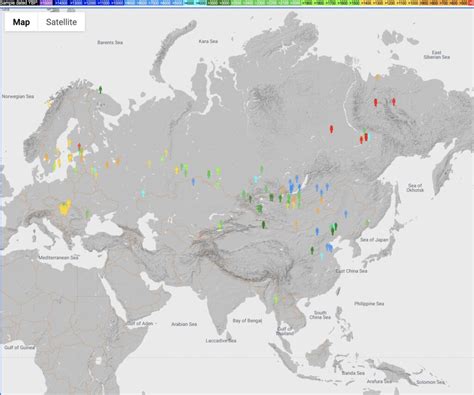Select the lone red marker in central Siberia
Viewport: 474px width, 395px height.
pyautogui.click(x=331, y=129)
